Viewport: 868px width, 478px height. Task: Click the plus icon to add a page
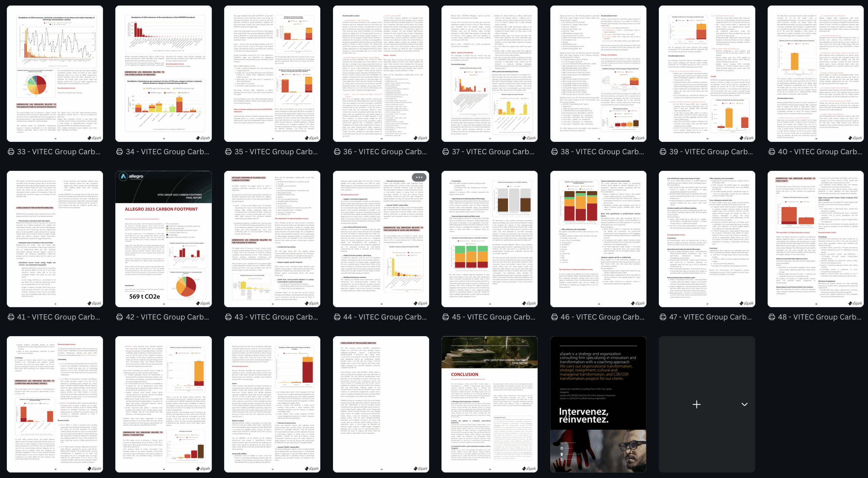pyautogui.click(x=696, y=404)
